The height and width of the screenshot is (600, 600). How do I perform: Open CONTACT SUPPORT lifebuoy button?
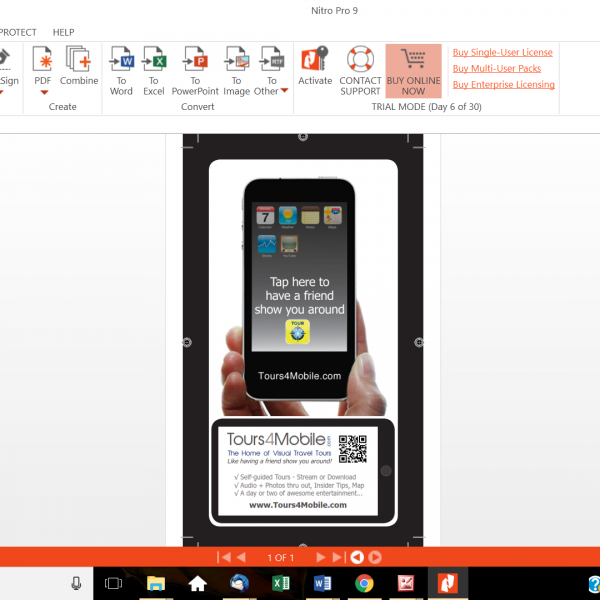coord(360,71)
